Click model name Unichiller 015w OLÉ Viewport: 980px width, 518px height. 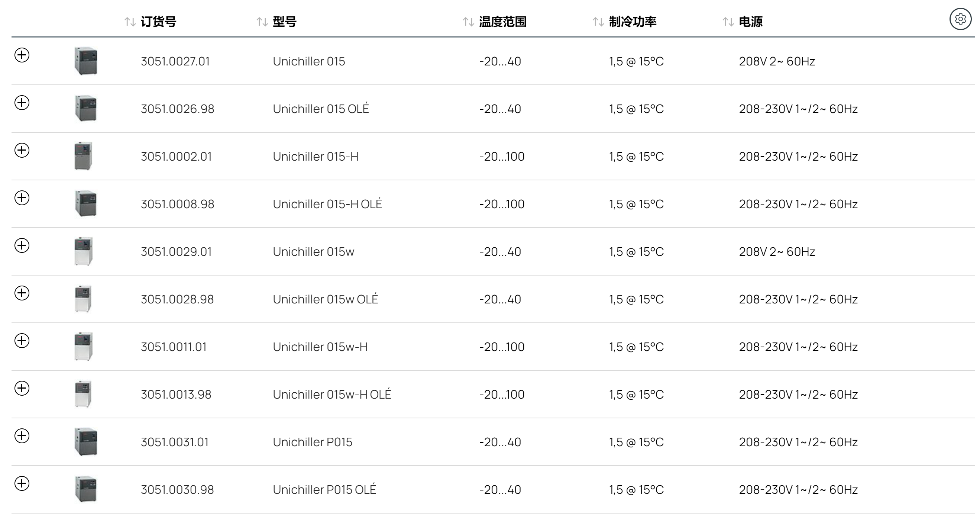click(x=325, y=299)
